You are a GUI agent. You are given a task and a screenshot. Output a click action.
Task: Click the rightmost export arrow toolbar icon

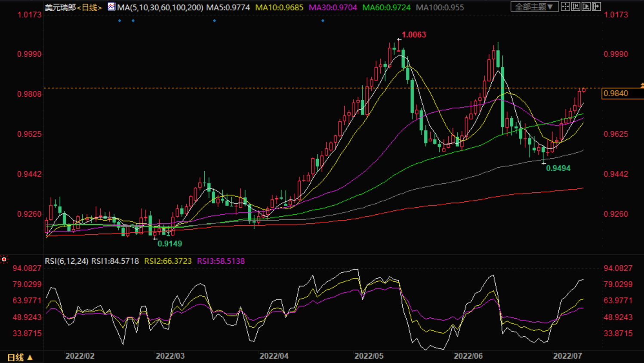click(x=596, y=6)
